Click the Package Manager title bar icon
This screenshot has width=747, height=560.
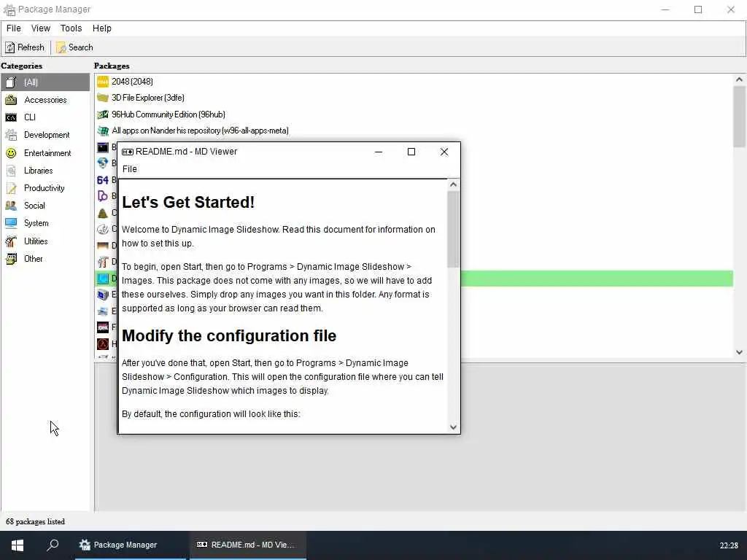point(9,9)
